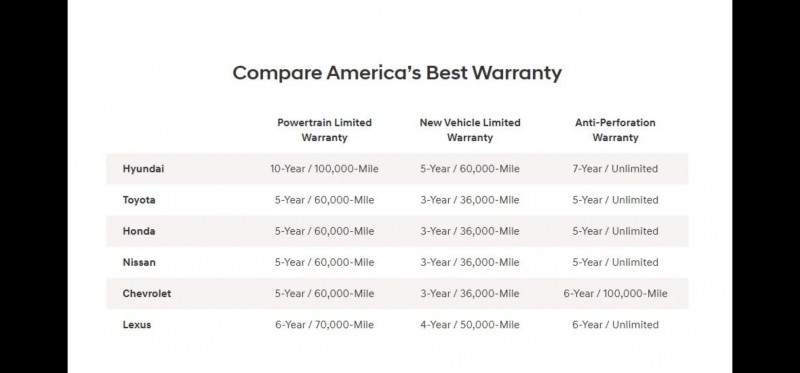Click Lexus 6-Year / 70,000-Mile powertrain value
Screen dimensions: 800x373
pyautogui.click(x=324, y=325)
